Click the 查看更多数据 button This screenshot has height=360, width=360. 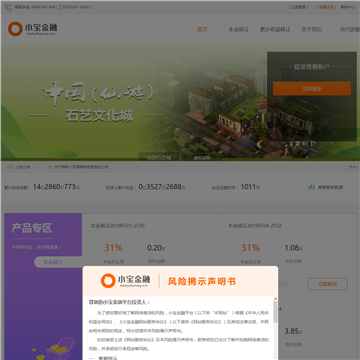point(325,187)
